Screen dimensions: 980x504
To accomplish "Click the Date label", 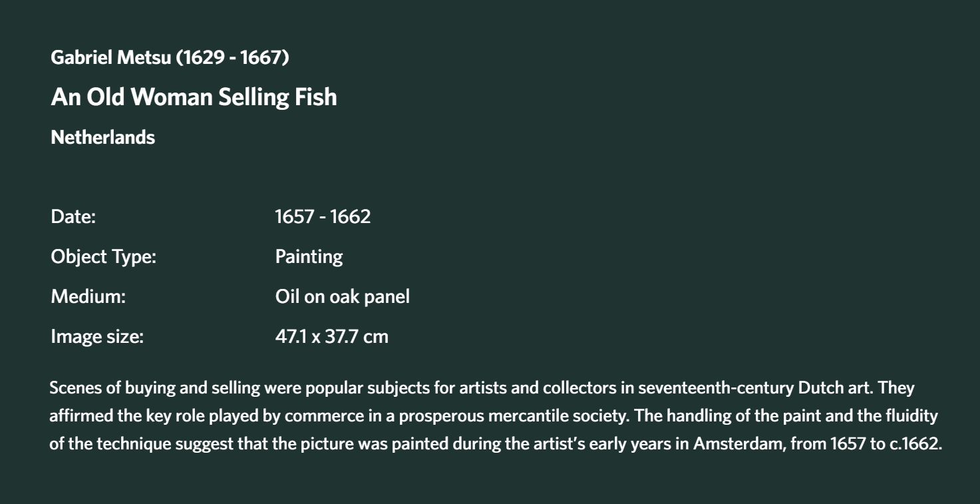I will click(x=73, y=217).
